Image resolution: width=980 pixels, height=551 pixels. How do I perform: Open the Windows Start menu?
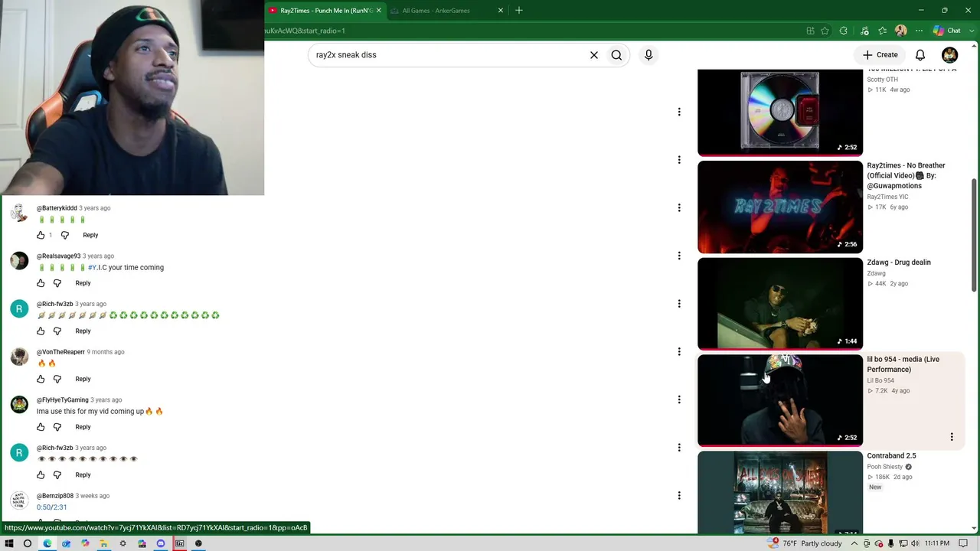[9, 543]
